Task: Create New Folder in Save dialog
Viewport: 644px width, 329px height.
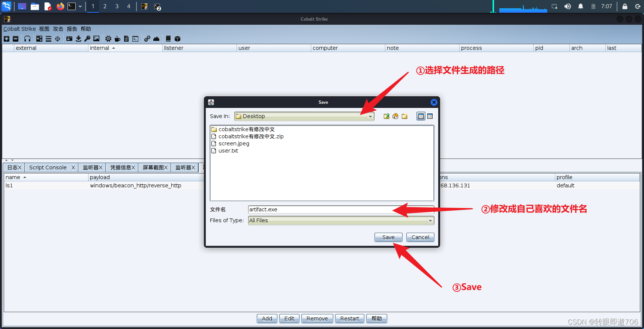Action: point(404,116)
